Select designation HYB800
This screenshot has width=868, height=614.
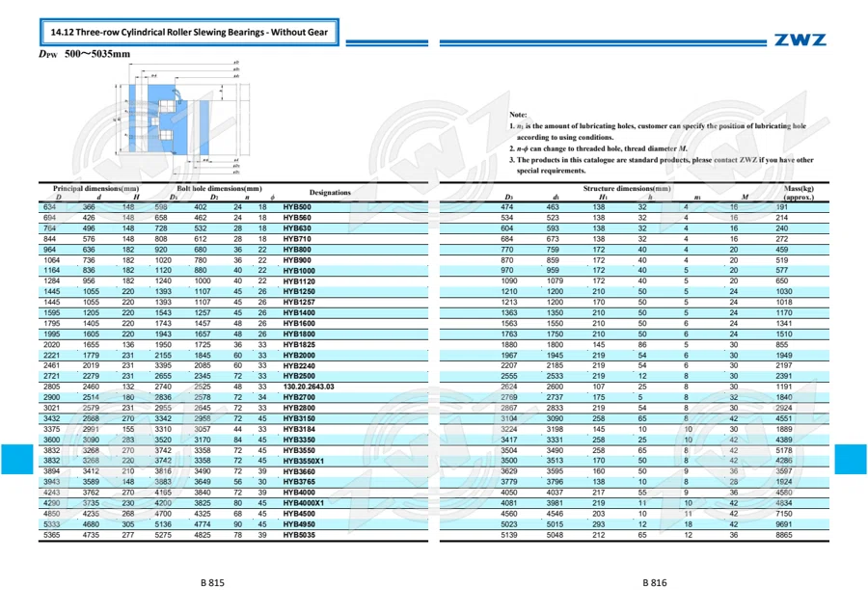tap(297, 250)
